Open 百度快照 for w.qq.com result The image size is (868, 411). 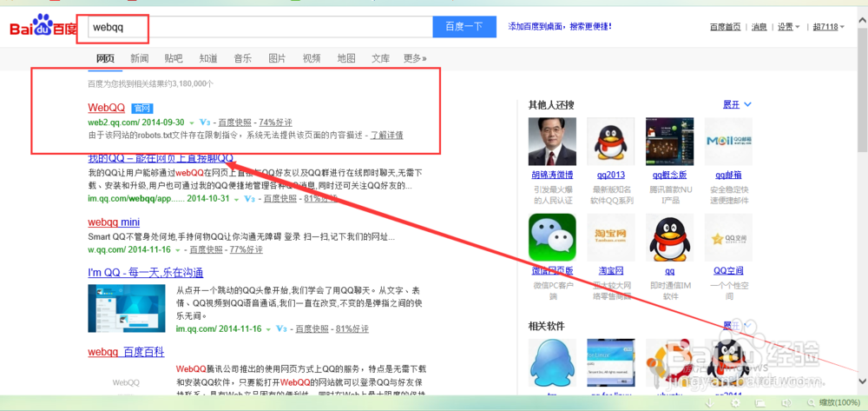click(x=206, y=250)
